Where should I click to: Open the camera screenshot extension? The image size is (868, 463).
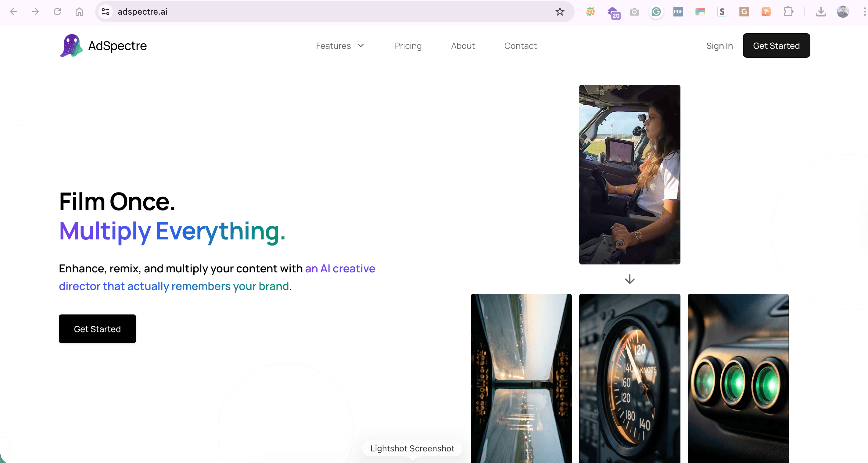pos(634,13)
